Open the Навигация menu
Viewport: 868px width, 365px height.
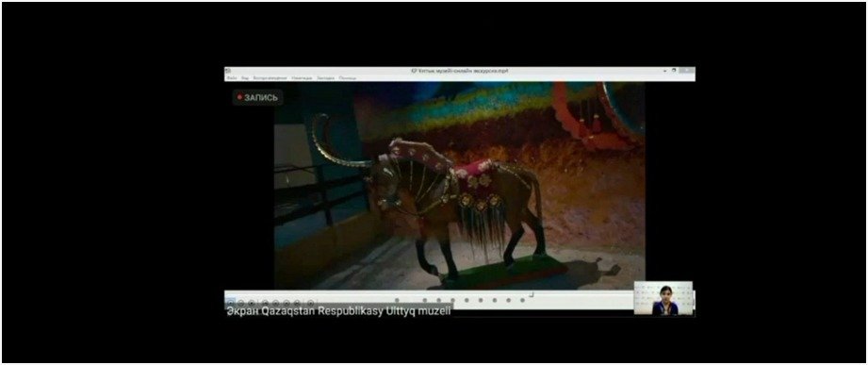[x=302, y=78]
